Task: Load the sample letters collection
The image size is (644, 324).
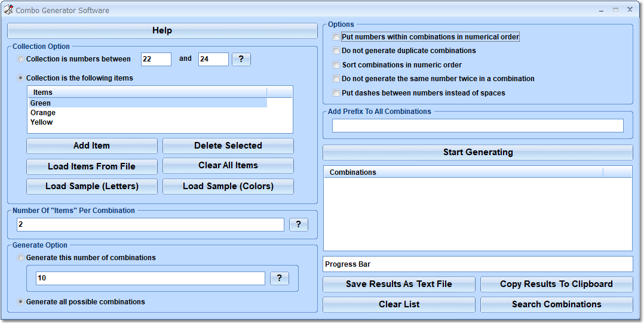Action: tap(91, 186)
